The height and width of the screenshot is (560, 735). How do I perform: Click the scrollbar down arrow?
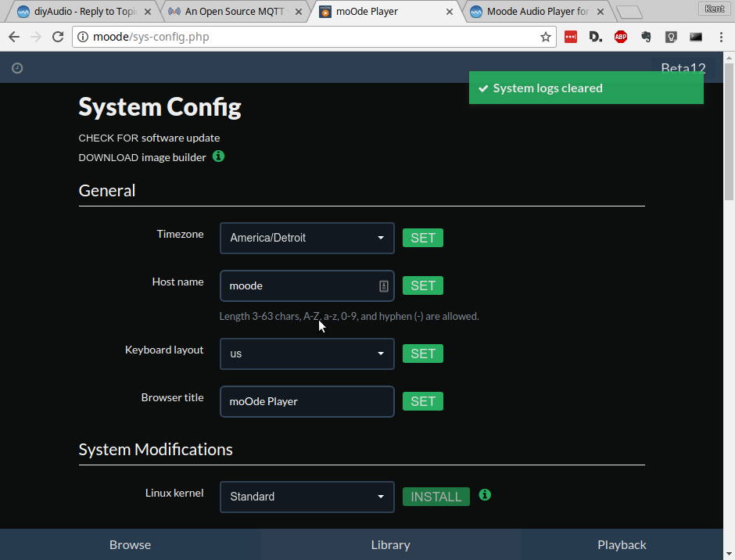[729, 555]
